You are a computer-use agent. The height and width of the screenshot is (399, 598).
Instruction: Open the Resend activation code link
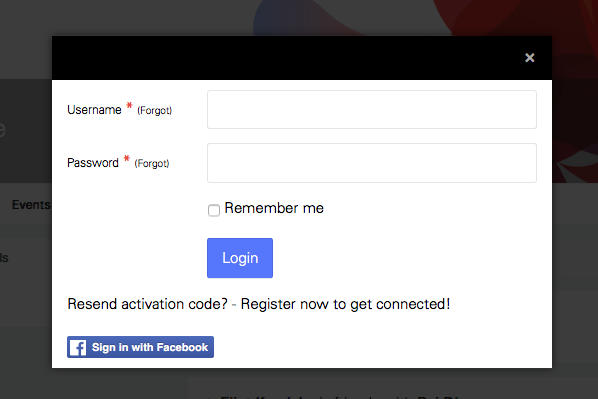(147, 304)
